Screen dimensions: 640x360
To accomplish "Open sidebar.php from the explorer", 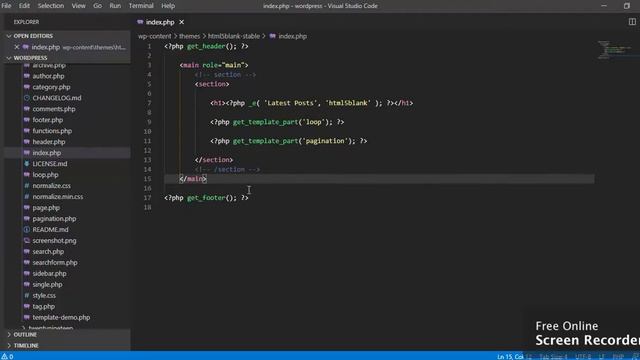I will point(49,273).
